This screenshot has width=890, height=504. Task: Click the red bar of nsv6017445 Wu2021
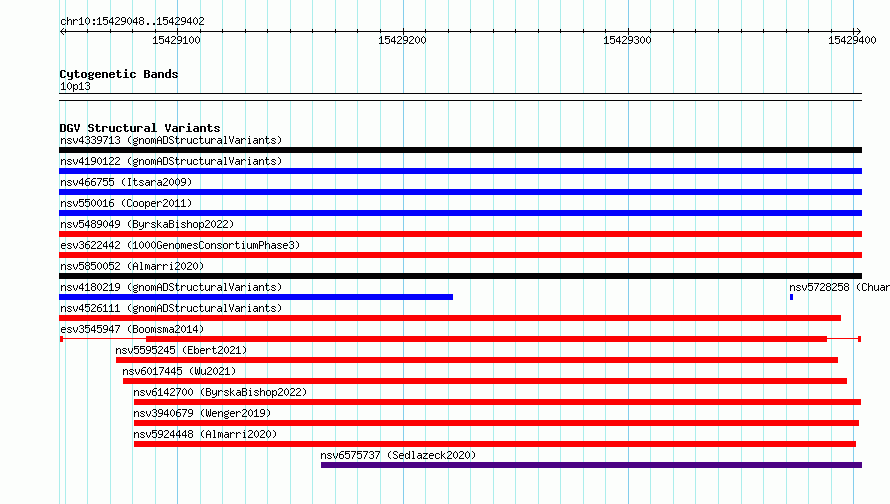485,381
